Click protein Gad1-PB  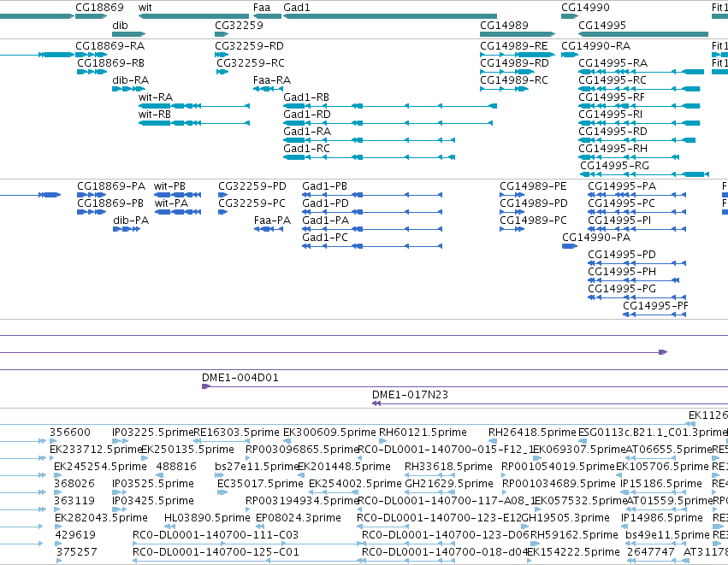pos(372,195)
